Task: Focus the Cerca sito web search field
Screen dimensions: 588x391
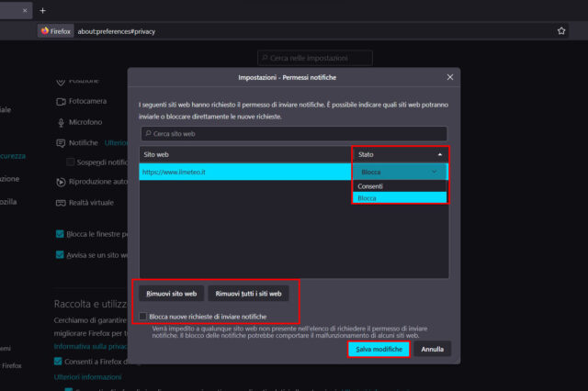Action: coord(292,134)
